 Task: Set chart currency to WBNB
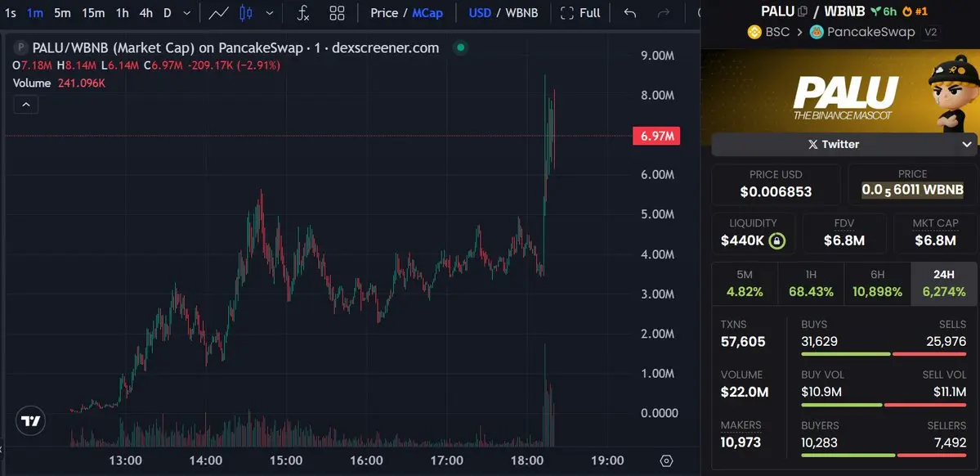click(521, 13)
